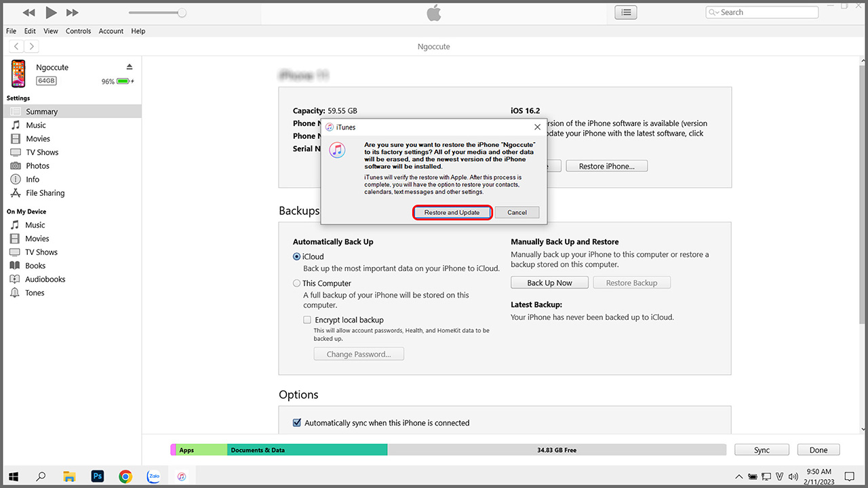Click the iTunes taskbar icon
868x488 pixels.
pos(182,476)
